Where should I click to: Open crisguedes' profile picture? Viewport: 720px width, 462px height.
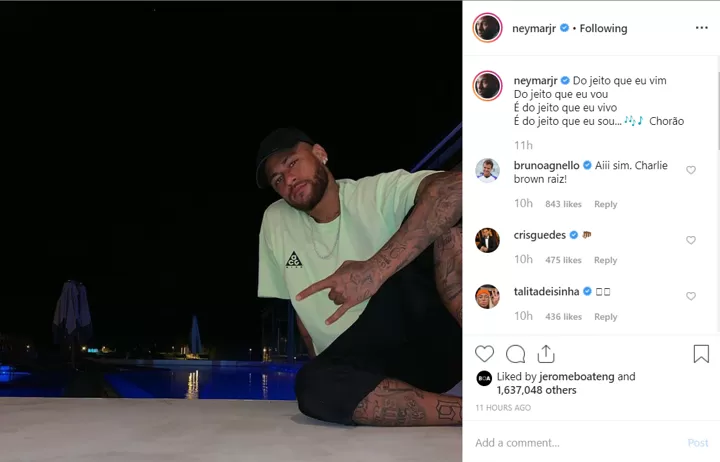487,240
